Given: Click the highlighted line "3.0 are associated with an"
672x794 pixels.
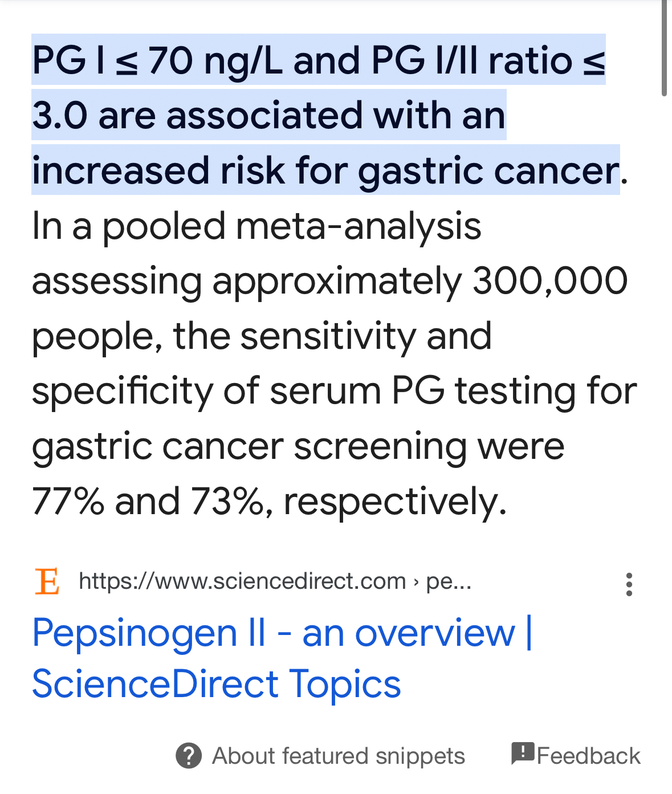Looking at the screenshot, I should point(268,116).
